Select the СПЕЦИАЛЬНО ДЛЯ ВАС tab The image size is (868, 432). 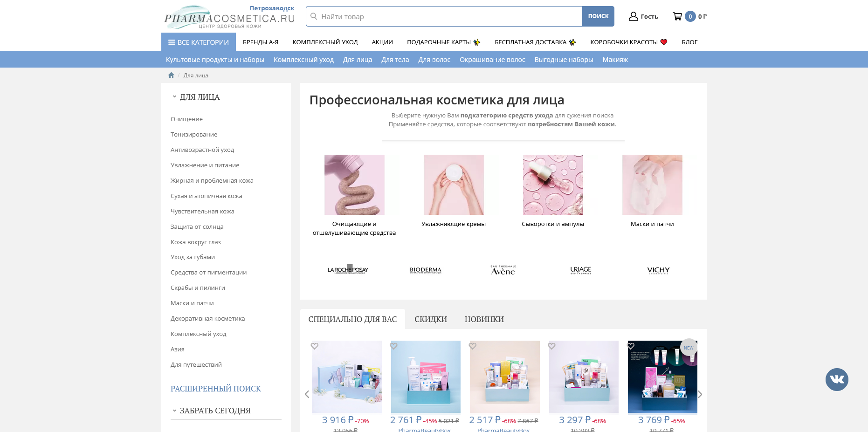tap(352, 319)
